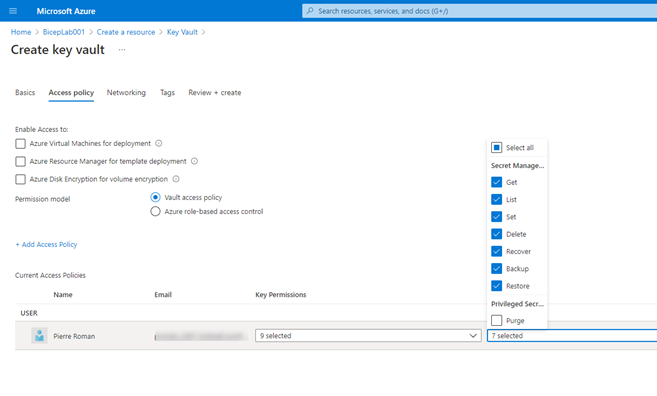Click the Name column header
Image resolution: width=657 pixels, height=396 pixels.
click(63, 295)
